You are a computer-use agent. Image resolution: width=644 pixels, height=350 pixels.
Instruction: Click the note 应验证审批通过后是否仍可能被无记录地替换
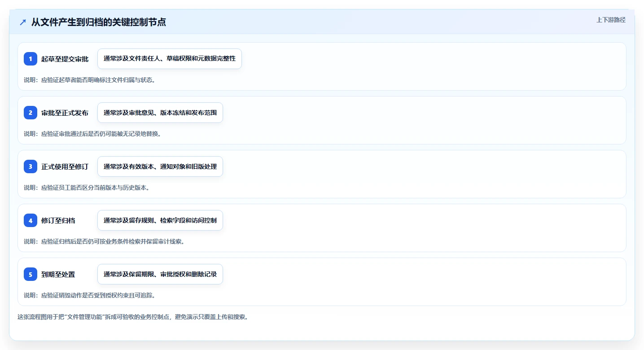point(92,134)
